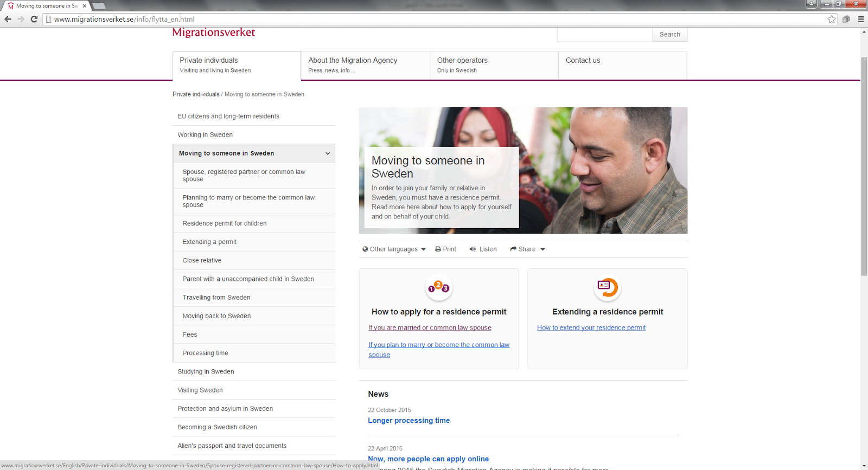Click If you are married or common law spouse link
The image size is (868, 470).
(x=430, y=327)
